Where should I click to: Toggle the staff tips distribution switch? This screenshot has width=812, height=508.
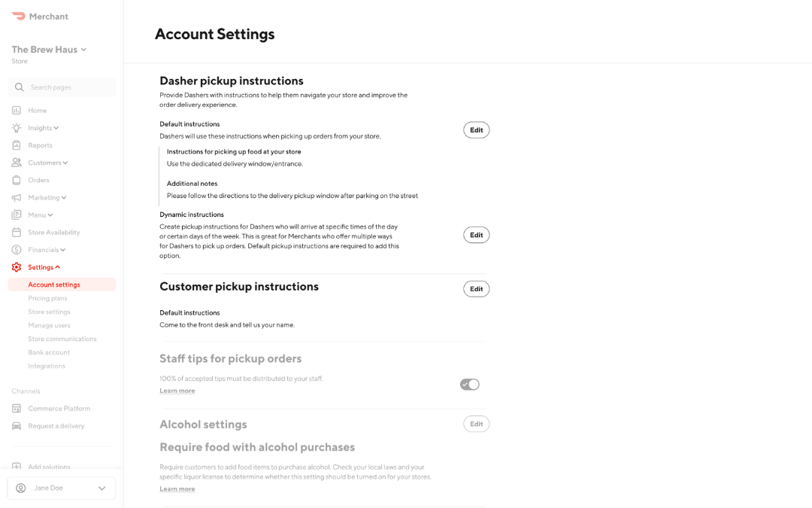(469, 384)
